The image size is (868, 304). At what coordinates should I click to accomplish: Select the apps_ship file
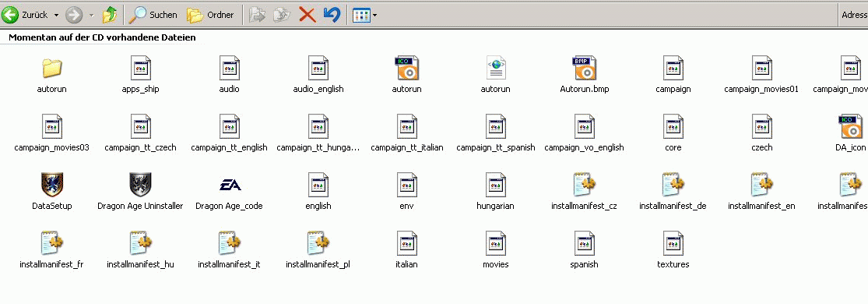click(x=141, y=75)
